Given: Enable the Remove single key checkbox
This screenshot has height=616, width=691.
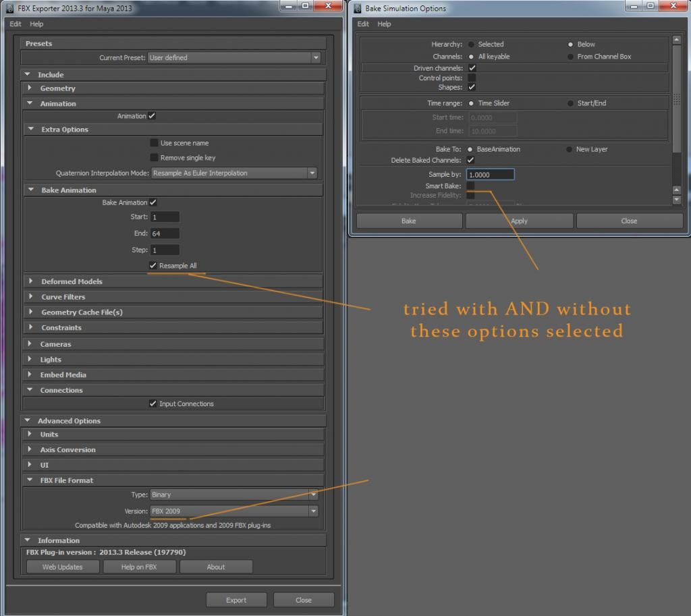Looking at the screenshot, I should pos(154,157).
